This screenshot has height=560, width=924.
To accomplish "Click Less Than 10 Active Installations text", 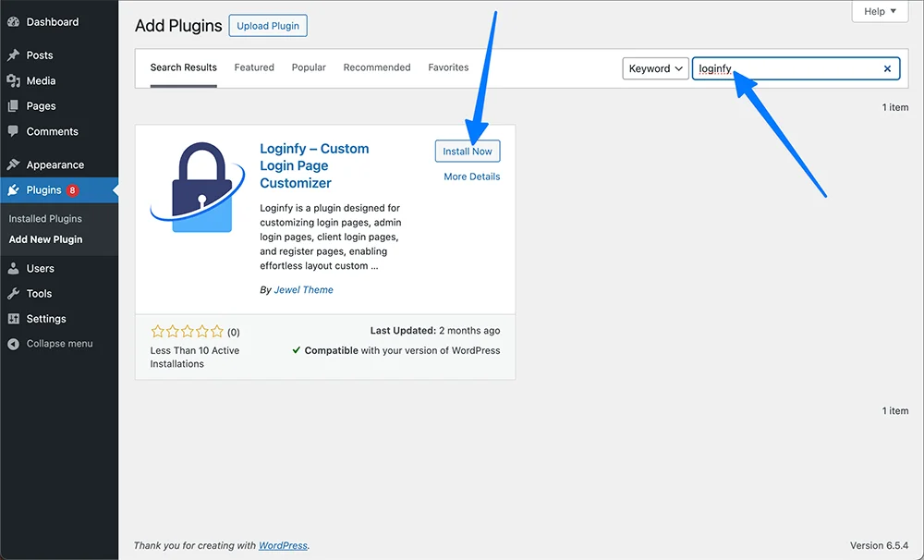I will (x=194, y=358).
